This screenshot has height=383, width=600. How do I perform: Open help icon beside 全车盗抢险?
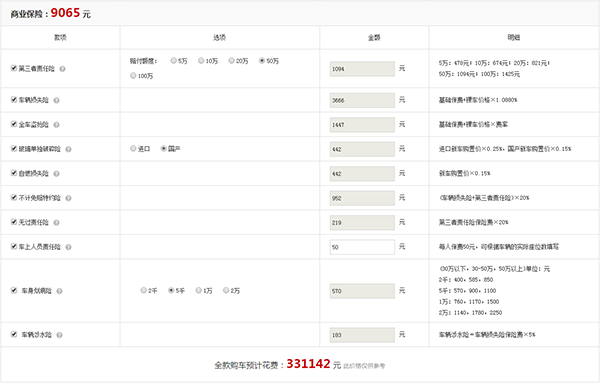56,125
